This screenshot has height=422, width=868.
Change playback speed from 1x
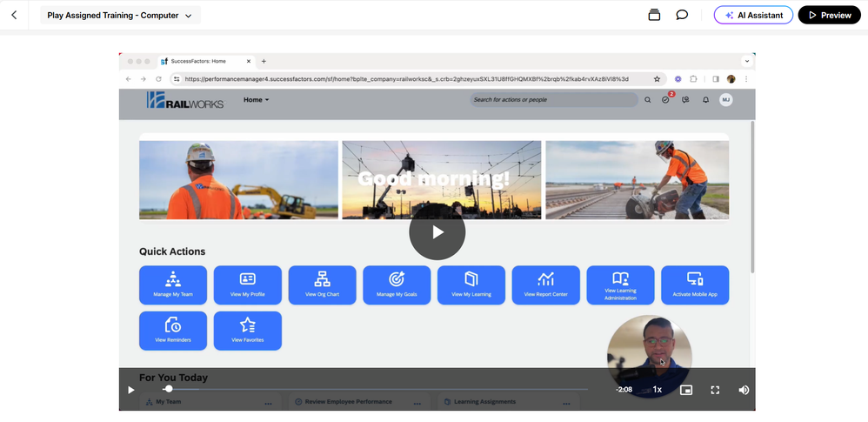pos(658,390)
